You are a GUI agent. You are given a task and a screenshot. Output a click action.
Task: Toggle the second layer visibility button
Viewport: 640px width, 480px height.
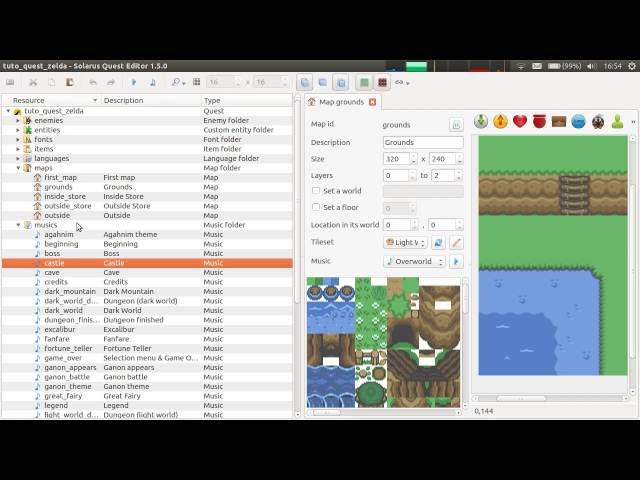pyautogui.click(x=322, y=83)
